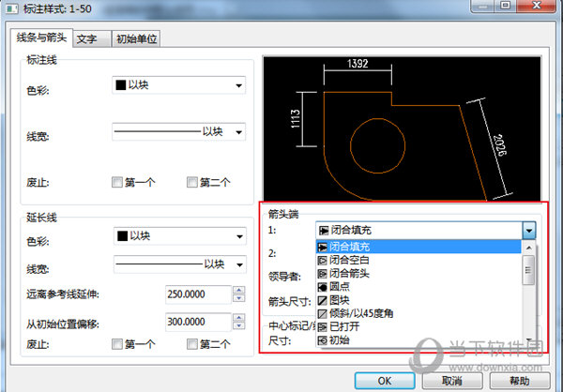Open 延长线 线宽 dropdown
This screenshot has width=563, height=392.
[180, 264]
